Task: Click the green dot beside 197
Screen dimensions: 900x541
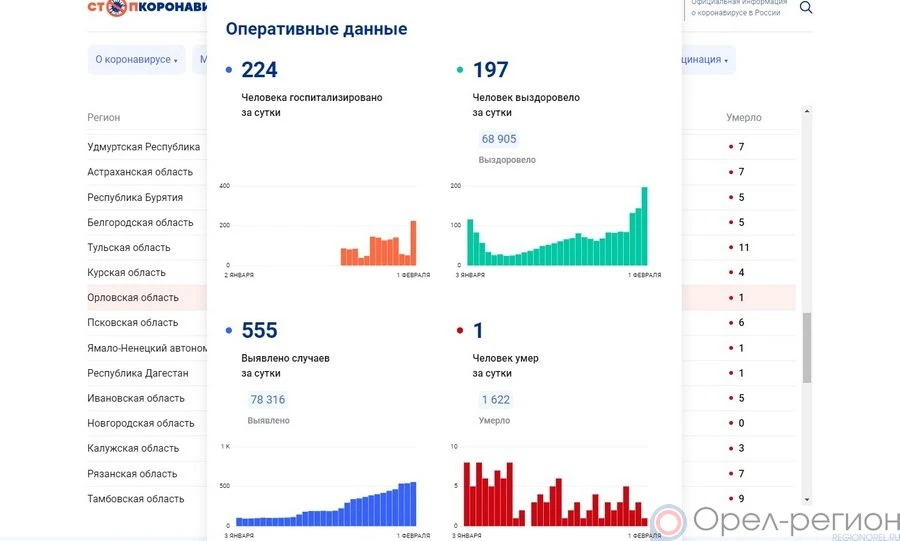Action: pos(460,71)
